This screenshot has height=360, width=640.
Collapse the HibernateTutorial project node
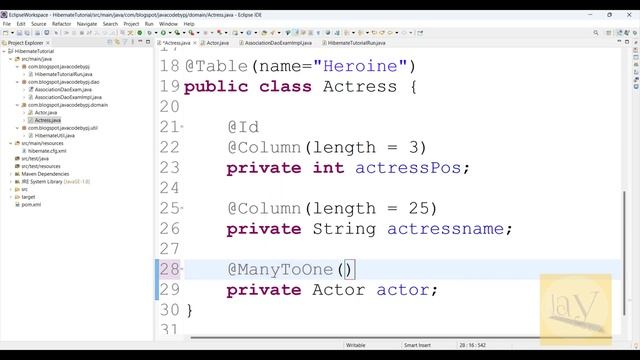(4, 51)
